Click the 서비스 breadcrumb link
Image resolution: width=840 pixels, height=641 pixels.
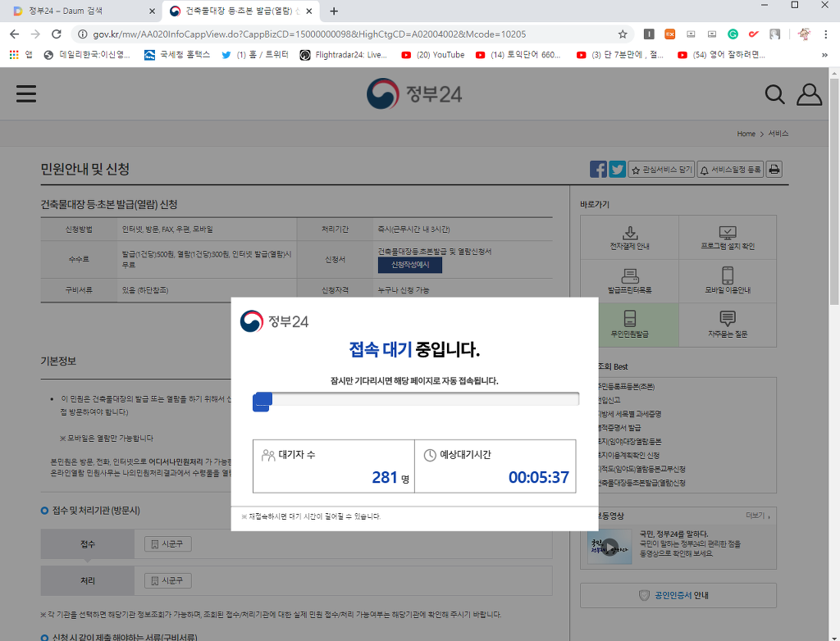(x=778, y=134)
